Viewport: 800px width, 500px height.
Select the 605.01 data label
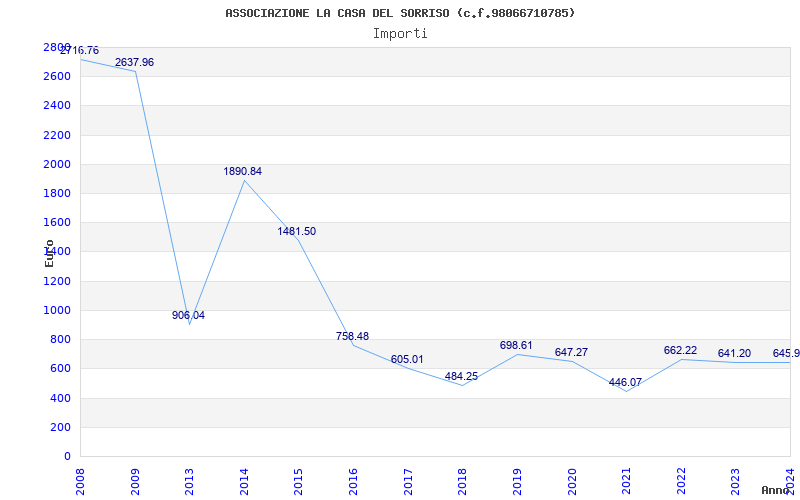pos(407,359)
